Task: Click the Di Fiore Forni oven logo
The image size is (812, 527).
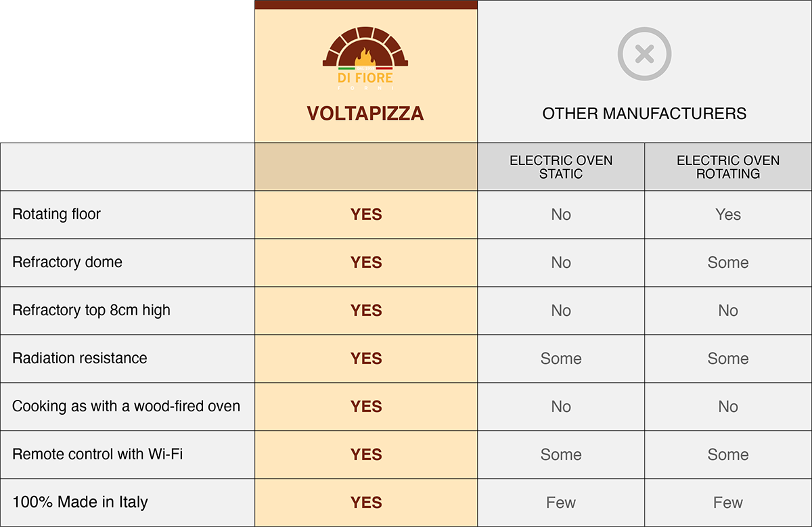Action: tap(365, 59)
